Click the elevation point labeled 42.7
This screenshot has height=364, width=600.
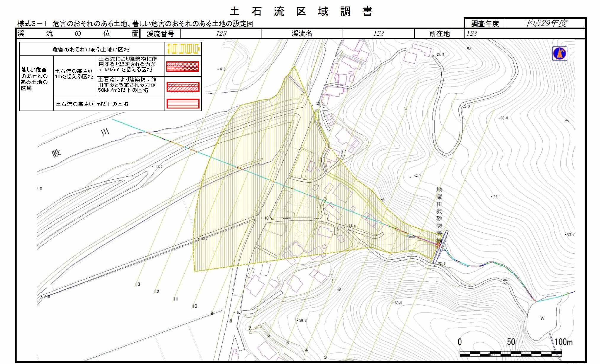417,176
